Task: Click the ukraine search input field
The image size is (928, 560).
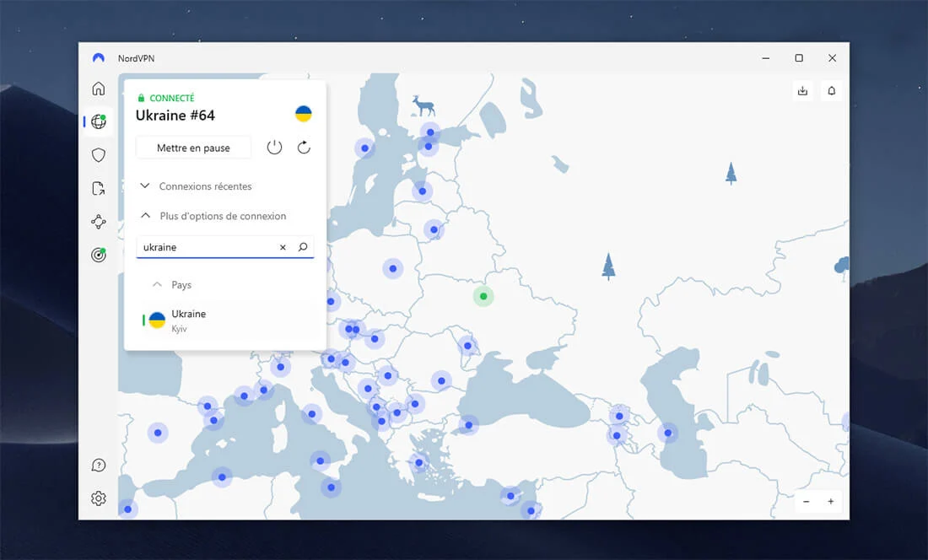Action: pyautogui.click(x=207, y=248)
